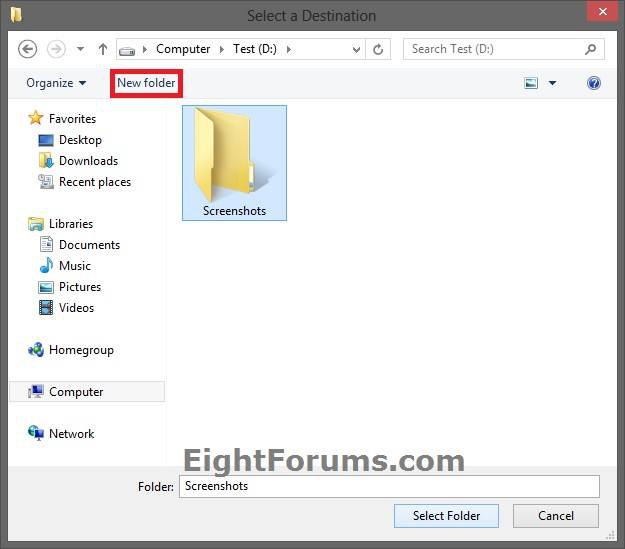Click the Desktop monitor icon
The width and height of the screenshot is (625, 549).
[45, 140]
